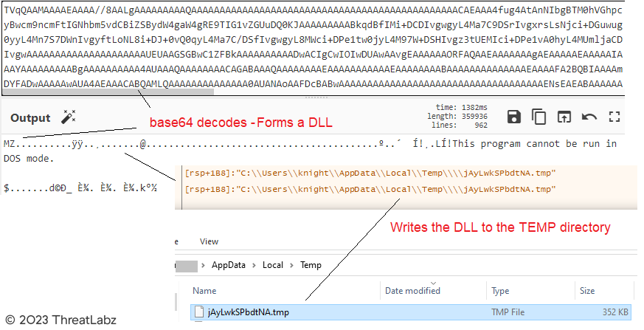
Task: Maximise the output pane
Action: point(614,117)
